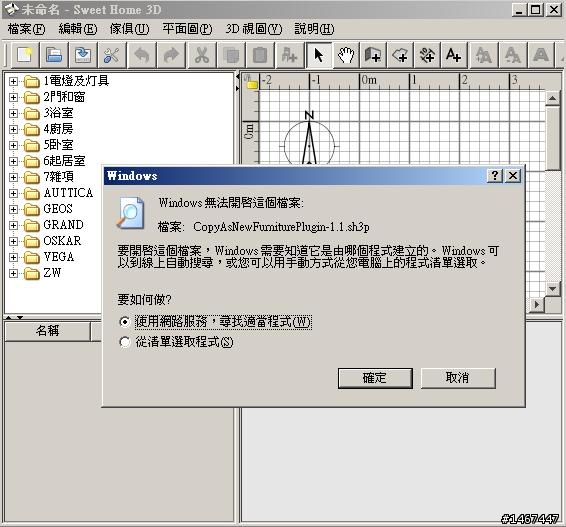566x527 pixels.
Task: Expand the GEOS folder
Action: pos(13,209)
